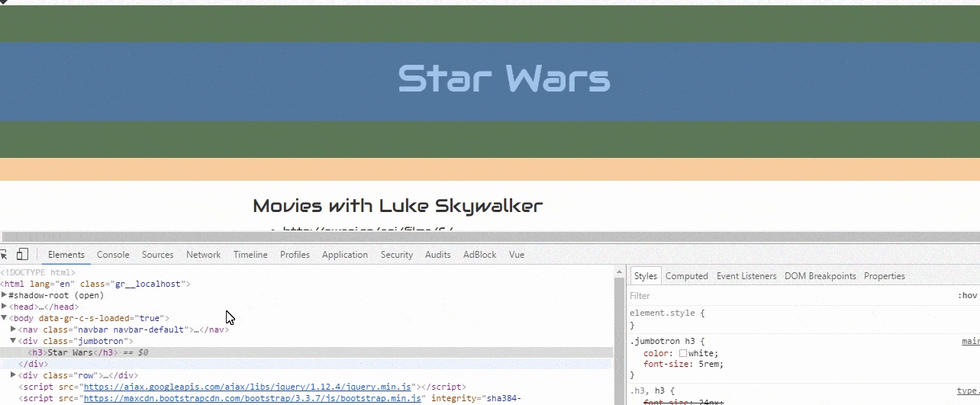980x405 pixels.
Task: Select the Event Listeners sidebar tab
Action: tap(746, 276)
